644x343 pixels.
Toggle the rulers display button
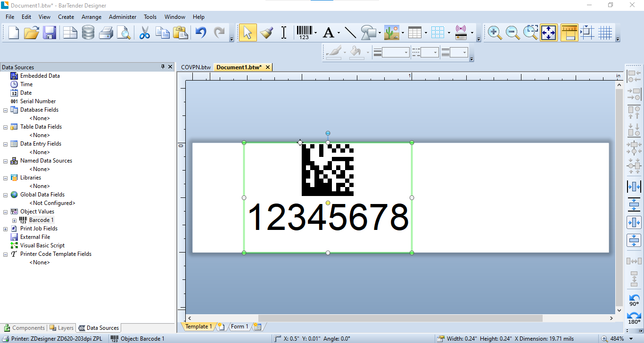click(x=570, y=33)
